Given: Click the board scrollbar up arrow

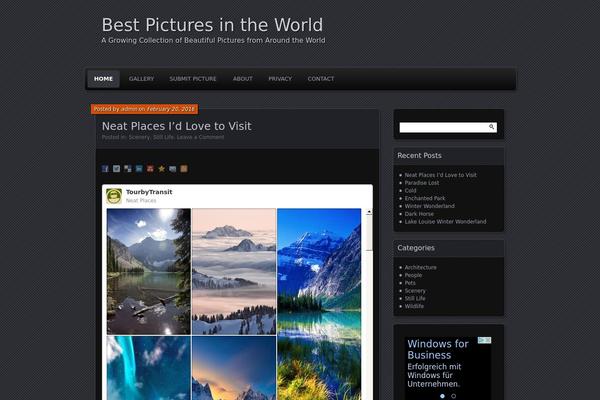Looking at the screenshot, I should point(369,212).
